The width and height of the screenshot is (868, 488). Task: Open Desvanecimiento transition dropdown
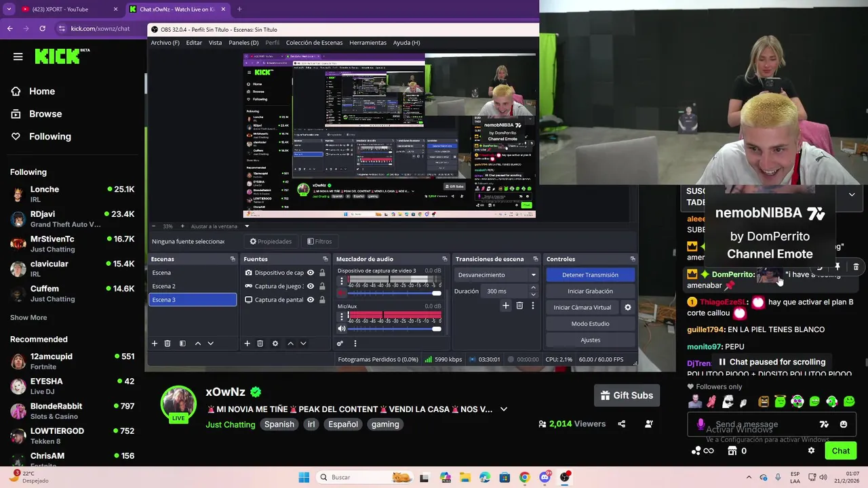497,274
